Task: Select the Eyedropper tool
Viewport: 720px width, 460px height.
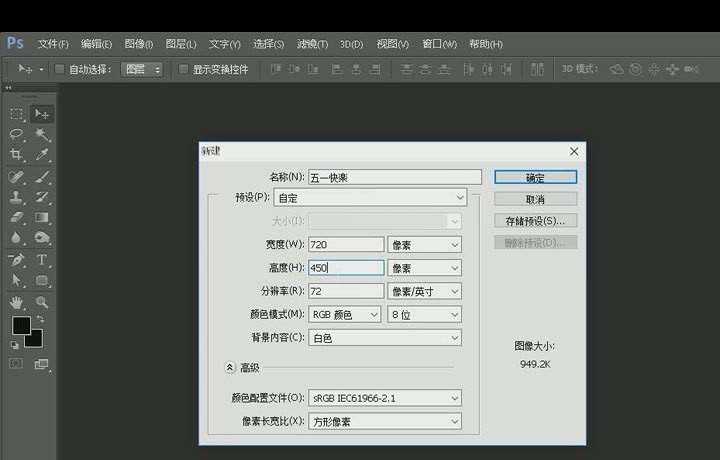Action: (x=42, y=155)
